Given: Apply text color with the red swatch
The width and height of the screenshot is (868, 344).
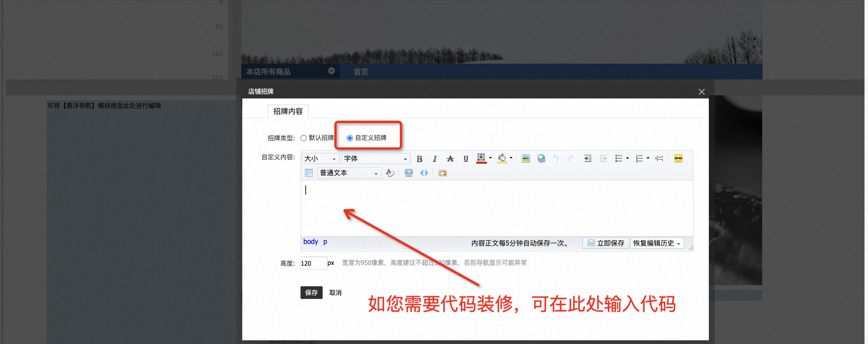Looking at the screenshot, I should click(481, 158).
